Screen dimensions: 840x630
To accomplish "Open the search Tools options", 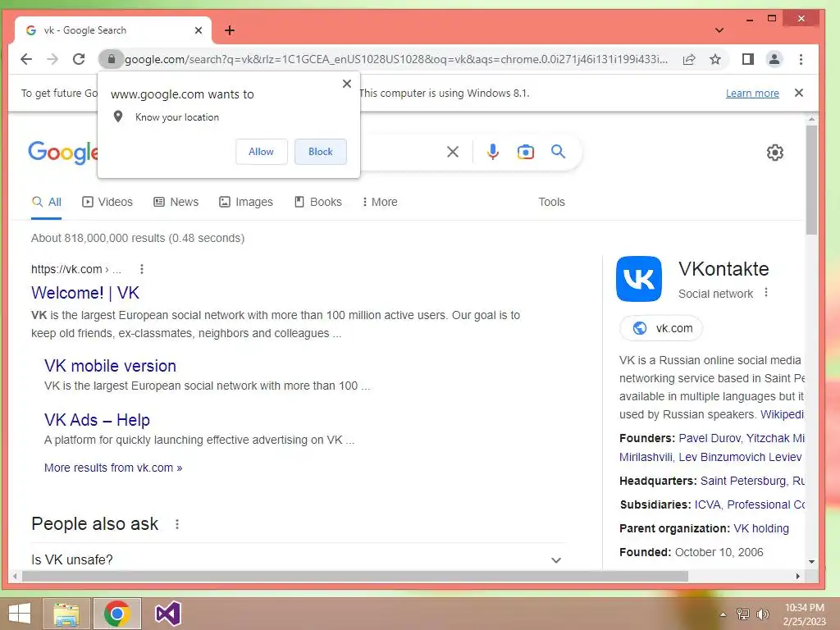I will pos(551,202).
